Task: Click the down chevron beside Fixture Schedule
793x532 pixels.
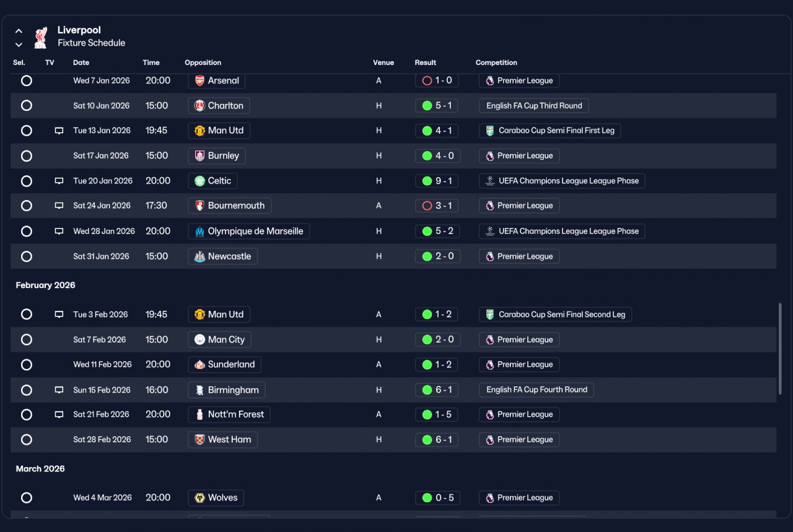Action: click(19, 44)
